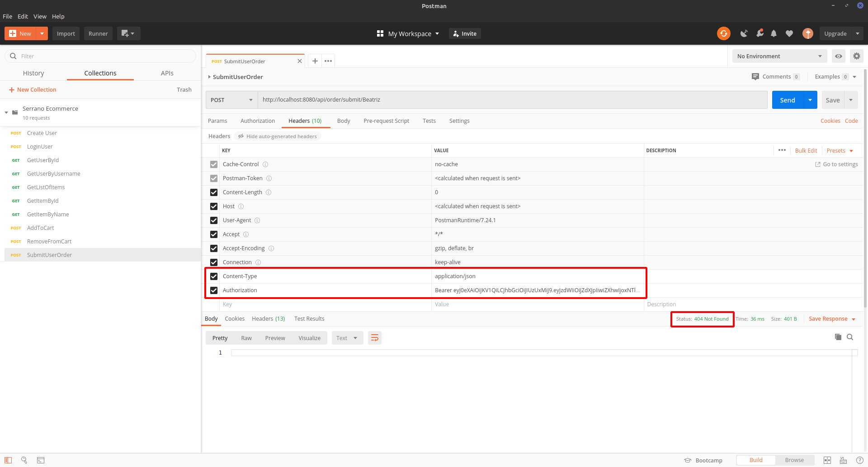Open the POST method dropdown
Viewport: 868px width, 467px height.
pos(231,100)
